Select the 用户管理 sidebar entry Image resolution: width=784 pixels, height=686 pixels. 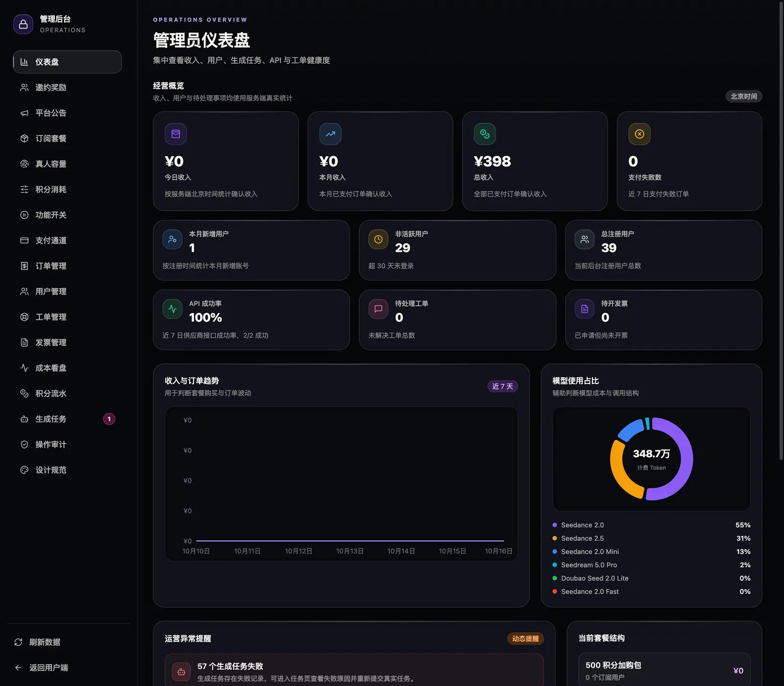point(68,291)
